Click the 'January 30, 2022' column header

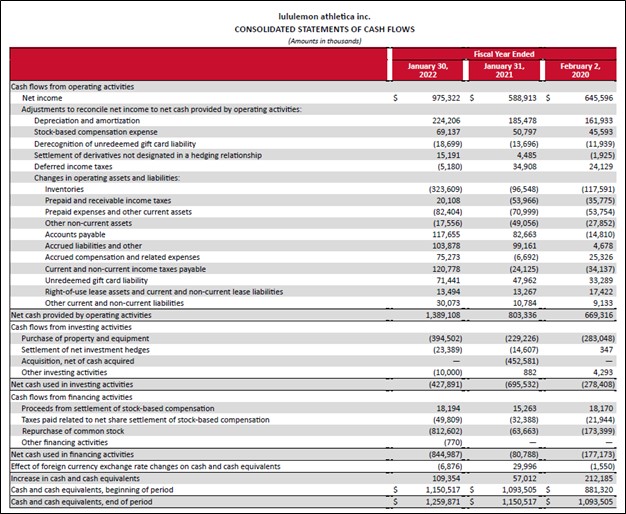428,69
